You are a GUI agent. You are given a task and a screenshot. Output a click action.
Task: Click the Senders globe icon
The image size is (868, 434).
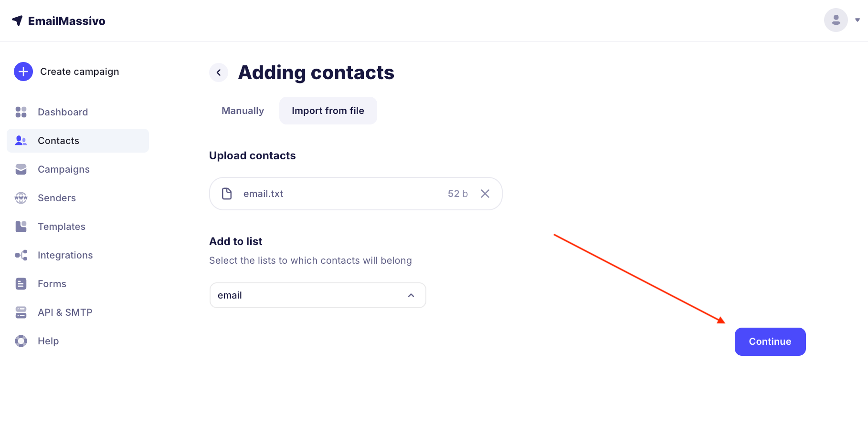tap(21, 198)
